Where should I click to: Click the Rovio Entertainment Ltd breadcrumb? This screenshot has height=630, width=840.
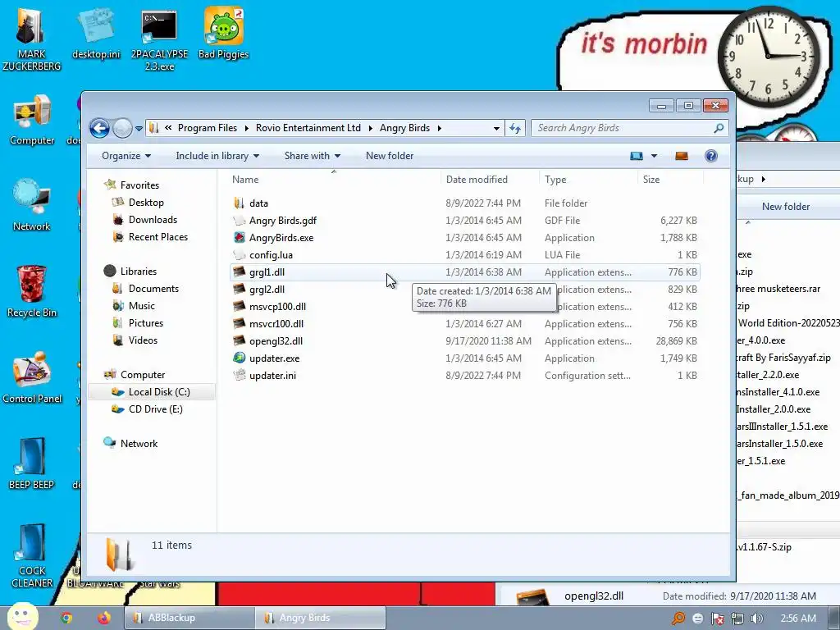tap(308, 128)
